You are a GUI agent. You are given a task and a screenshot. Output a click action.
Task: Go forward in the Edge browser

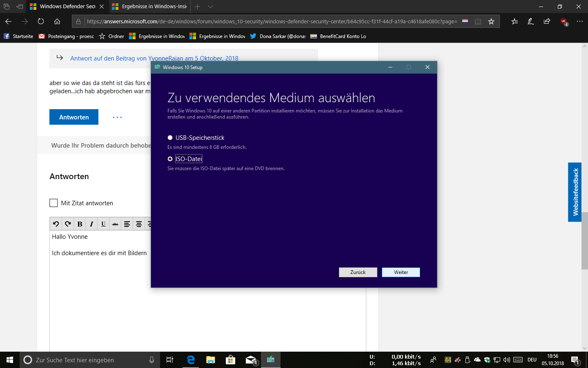click(x=24, y=21)
